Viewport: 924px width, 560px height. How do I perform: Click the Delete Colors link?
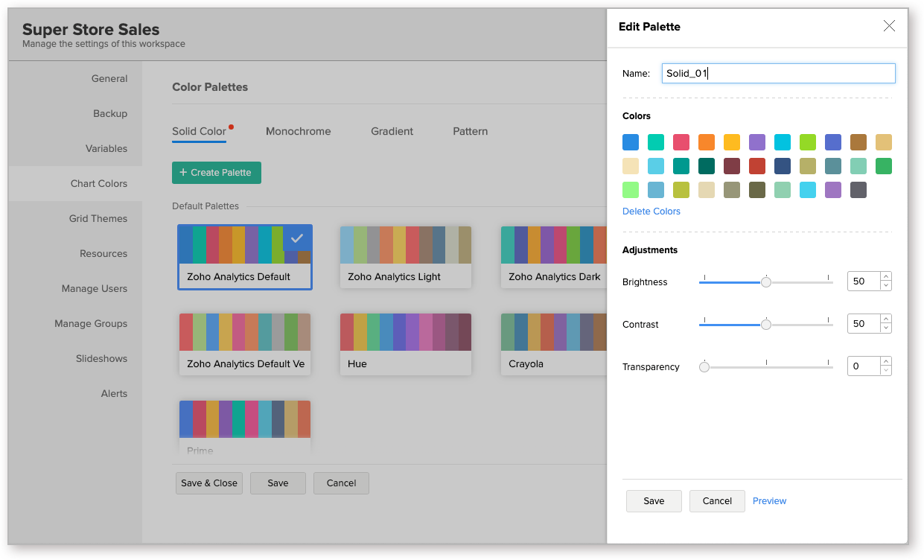pyautogui.click(x=651, y=211)
